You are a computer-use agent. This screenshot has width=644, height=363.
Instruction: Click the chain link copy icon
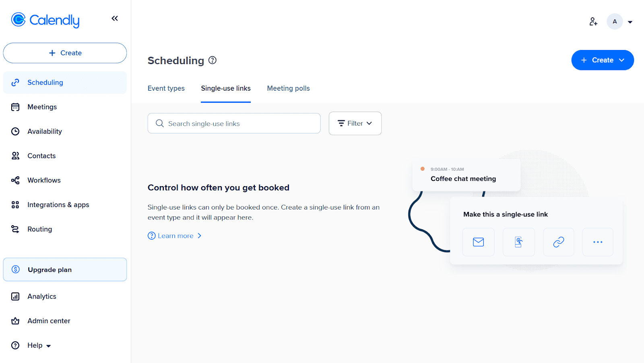[558, 242]
